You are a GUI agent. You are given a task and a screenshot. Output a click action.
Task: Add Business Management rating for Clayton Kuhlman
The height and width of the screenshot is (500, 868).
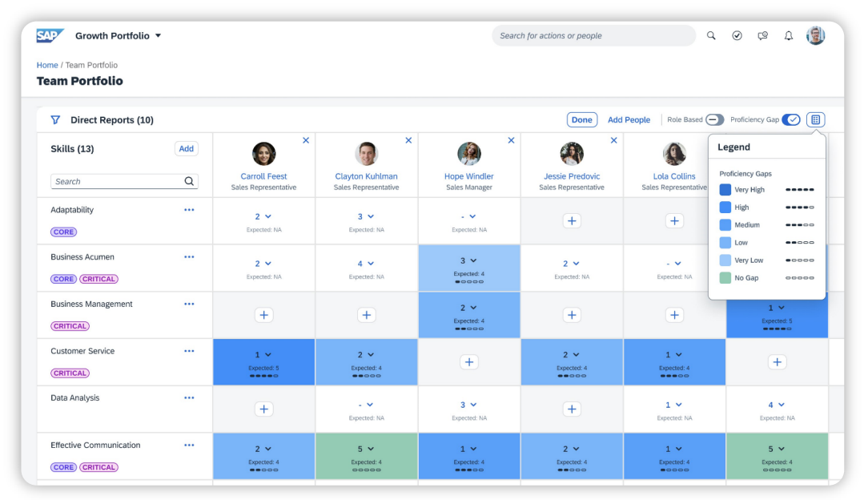367,315
